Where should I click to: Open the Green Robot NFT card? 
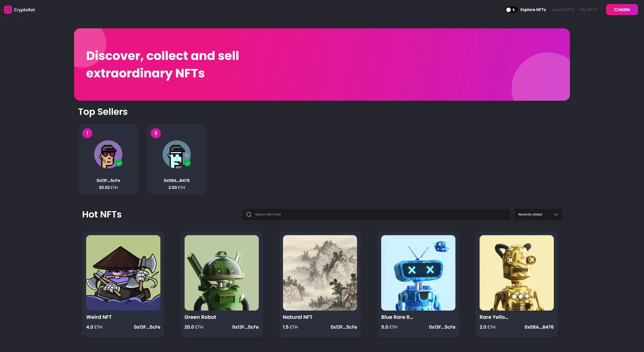[x=221, y=272]
